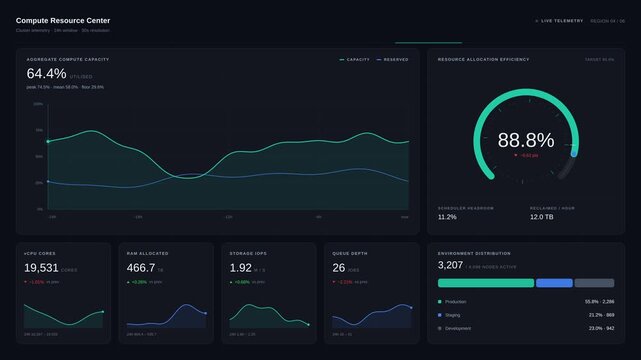Click the end dot of the Storage IOPS sparkline

[308, 324]
